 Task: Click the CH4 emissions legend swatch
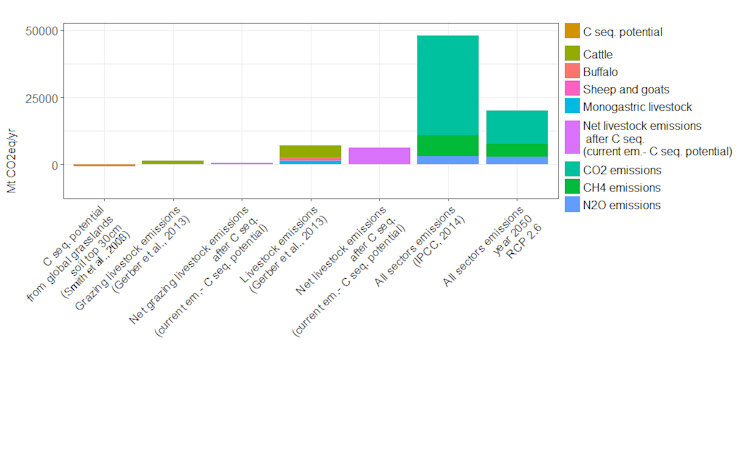point(572,187)
